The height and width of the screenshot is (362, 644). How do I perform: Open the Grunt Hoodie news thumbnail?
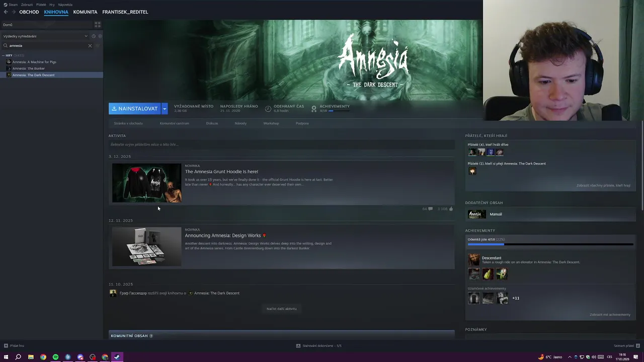coord(146,183)
